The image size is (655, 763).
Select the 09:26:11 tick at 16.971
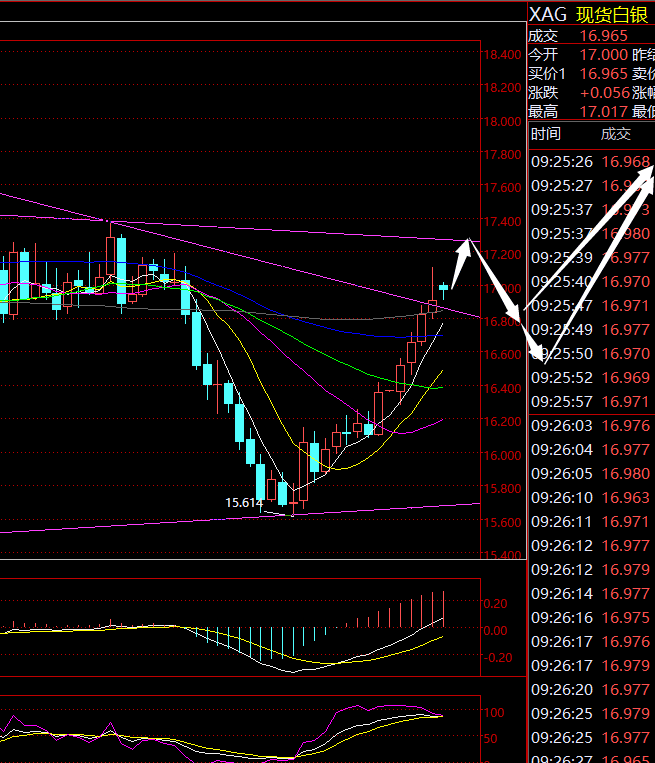coord(591,522)
